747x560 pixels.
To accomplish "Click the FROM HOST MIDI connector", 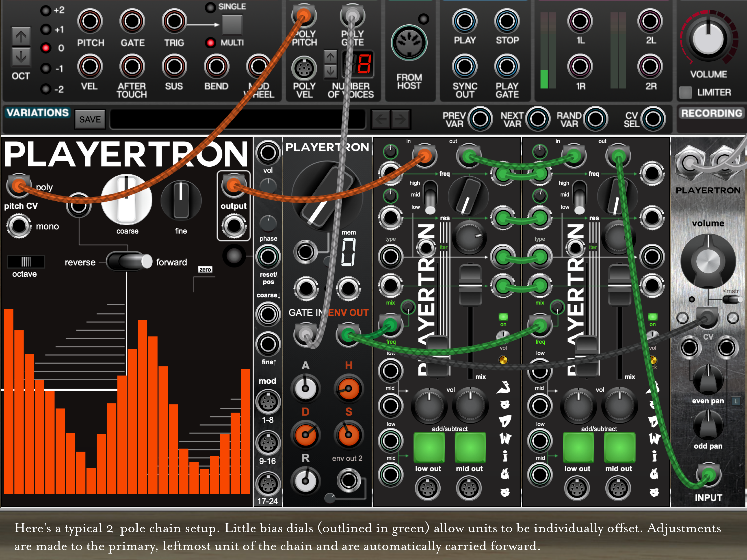I will pos(409,43).
